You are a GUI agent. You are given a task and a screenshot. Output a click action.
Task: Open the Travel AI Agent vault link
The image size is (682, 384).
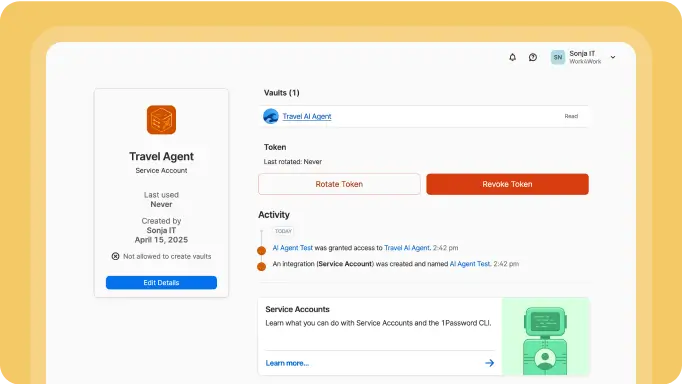pos(307,117)
